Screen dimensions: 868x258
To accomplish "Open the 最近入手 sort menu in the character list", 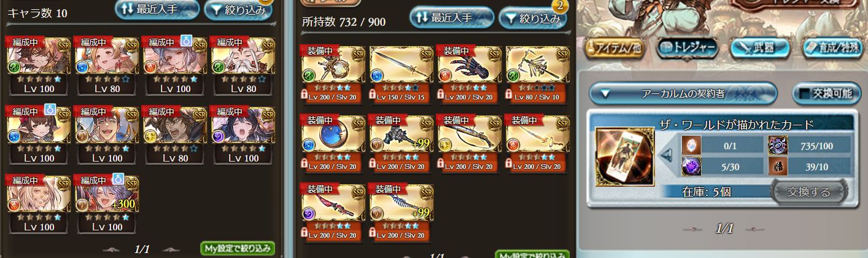I will pyautogui.click(x=157, y=9).
